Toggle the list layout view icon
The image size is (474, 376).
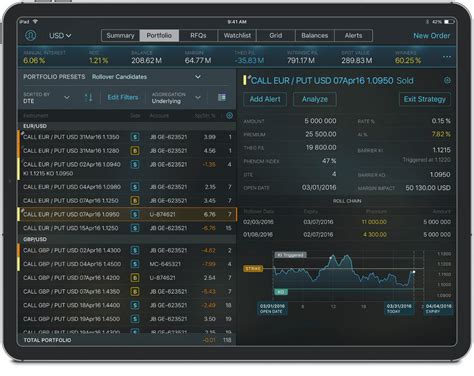(222, 97)
